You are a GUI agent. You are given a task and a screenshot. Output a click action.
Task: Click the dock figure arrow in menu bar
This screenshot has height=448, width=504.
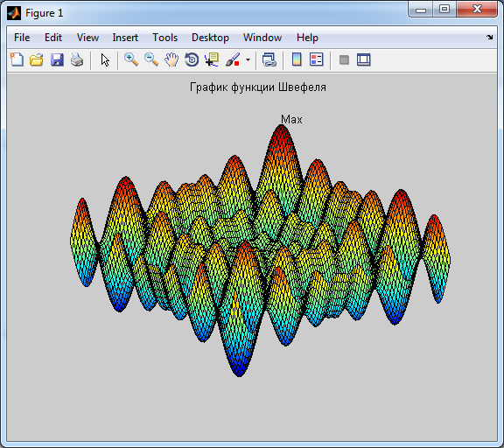(489, 38)
